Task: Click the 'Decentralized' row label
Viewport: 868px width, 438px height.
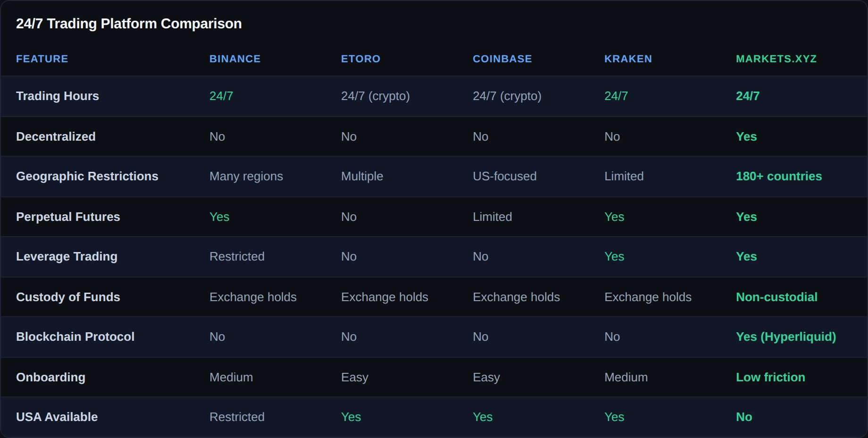Action: [x=56, y=136]
